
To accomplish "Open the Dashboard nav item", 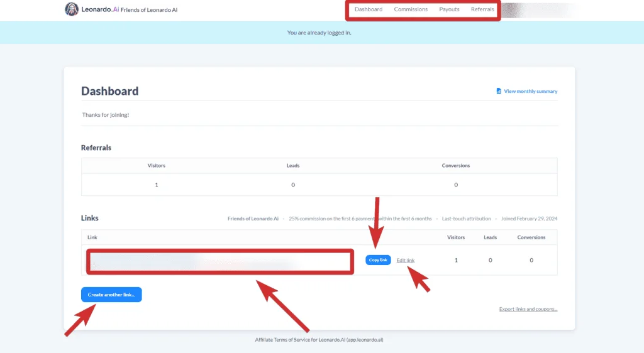I will 369,9.
